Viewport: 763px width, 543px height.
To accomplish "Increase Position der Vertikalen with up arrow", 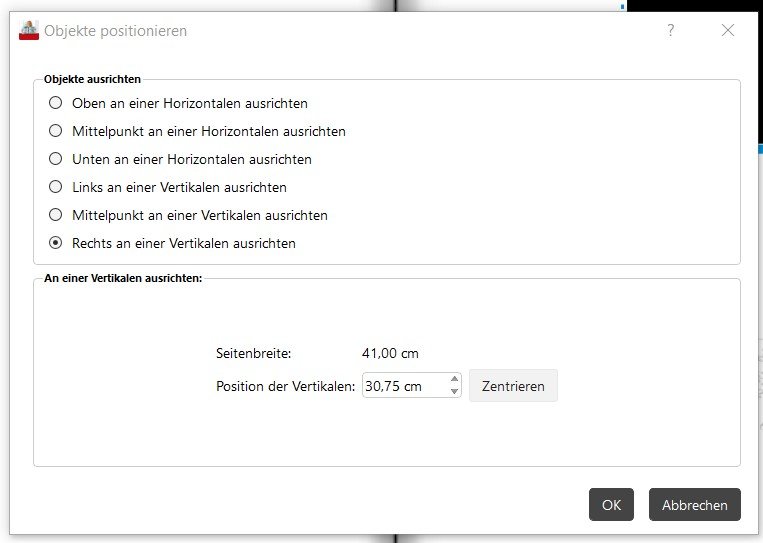I will pyautogui.click(x=454, y=379).
